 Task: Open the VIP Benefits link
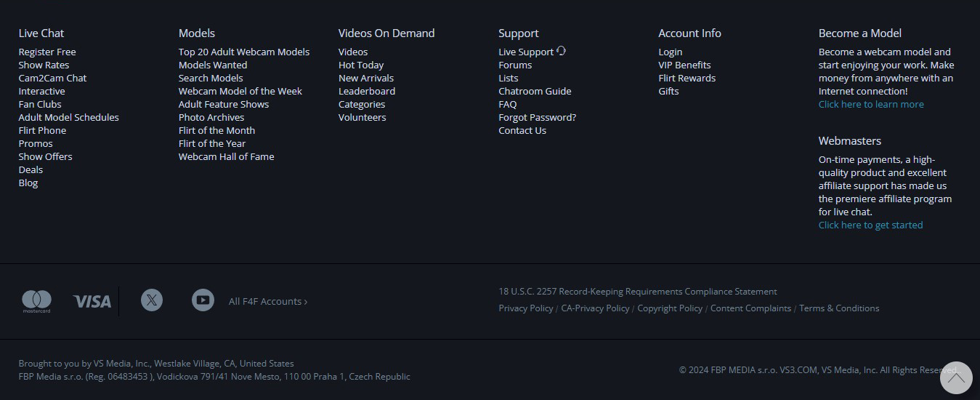point(684,65)
